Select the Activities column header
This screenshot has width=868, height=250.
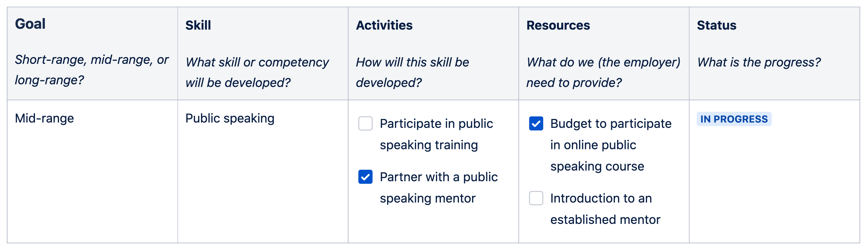pyautogui.click(x=384, y=25)
